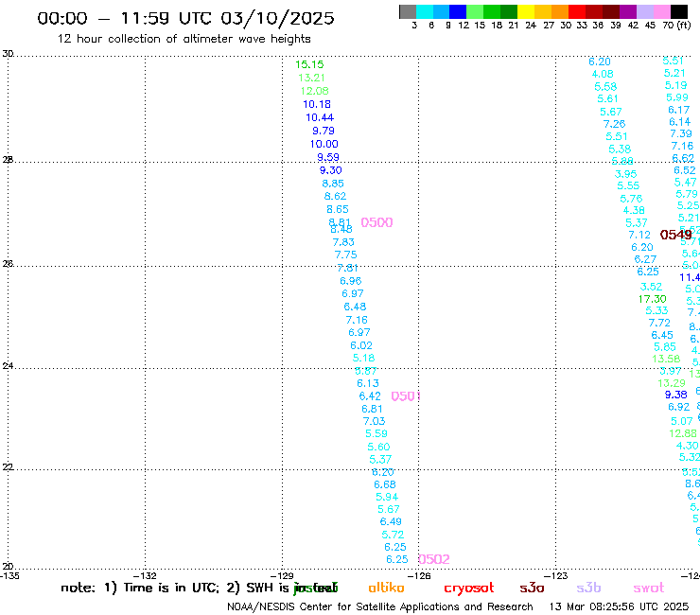Click the orange 30 ft legend swatch
The width and height of the screenshot is (700, 615).
tap(560, 11)
